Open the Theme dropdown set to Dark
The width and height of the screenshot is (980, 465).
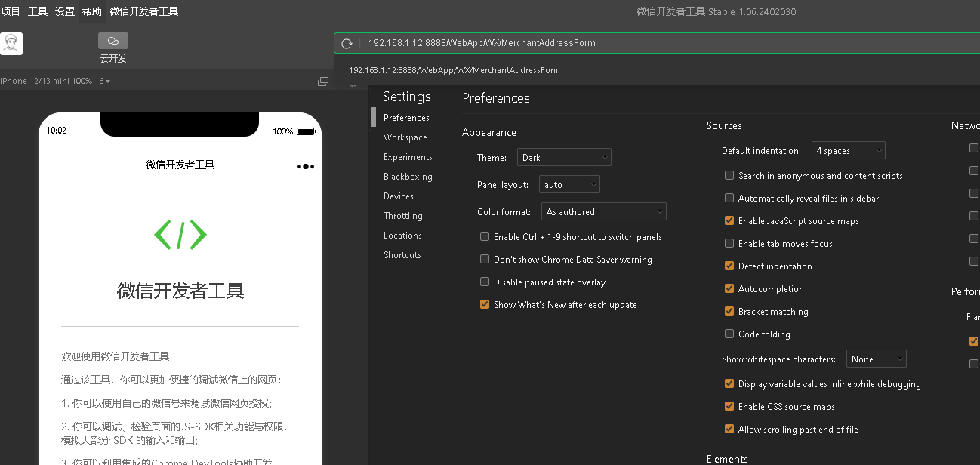(564, 157)
